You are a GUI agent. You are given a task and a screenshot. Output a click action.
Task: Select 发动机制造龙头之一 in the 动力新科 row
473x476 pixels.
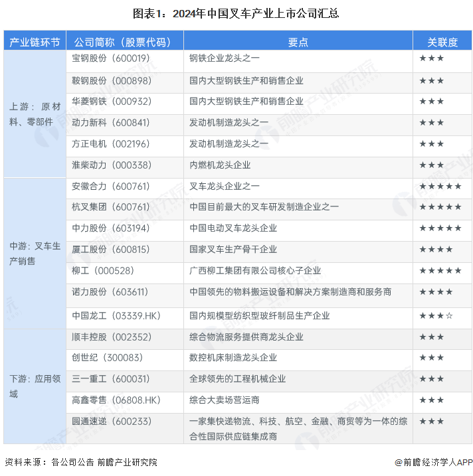[x=229, y=122]
